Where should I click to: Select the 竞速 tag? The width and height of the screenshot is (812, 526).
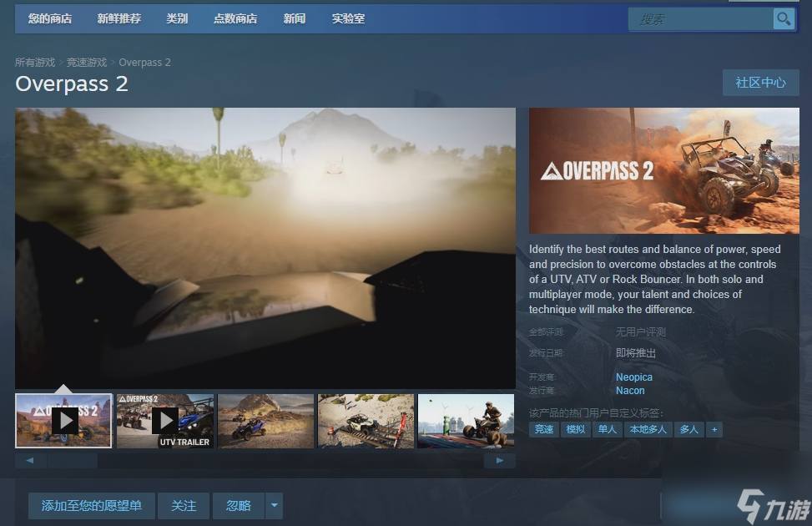click(x=544, y=430)
